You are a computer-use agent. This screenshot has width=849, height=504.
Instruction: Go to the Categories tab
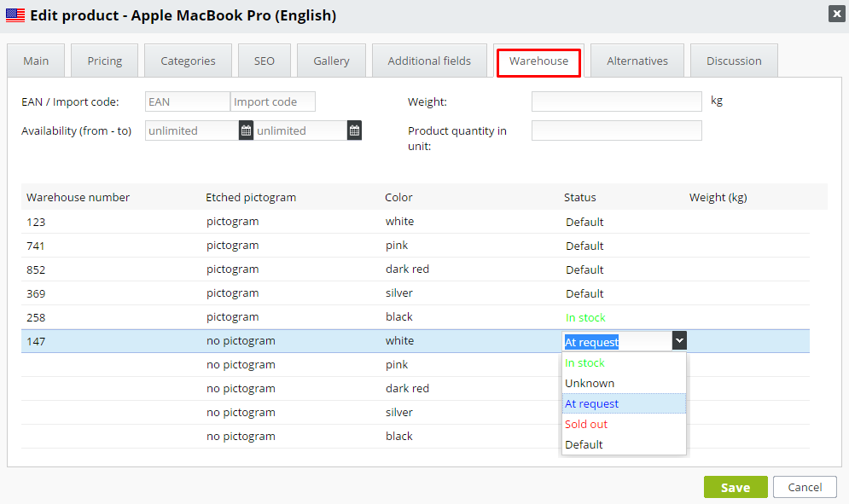(188, 61)
